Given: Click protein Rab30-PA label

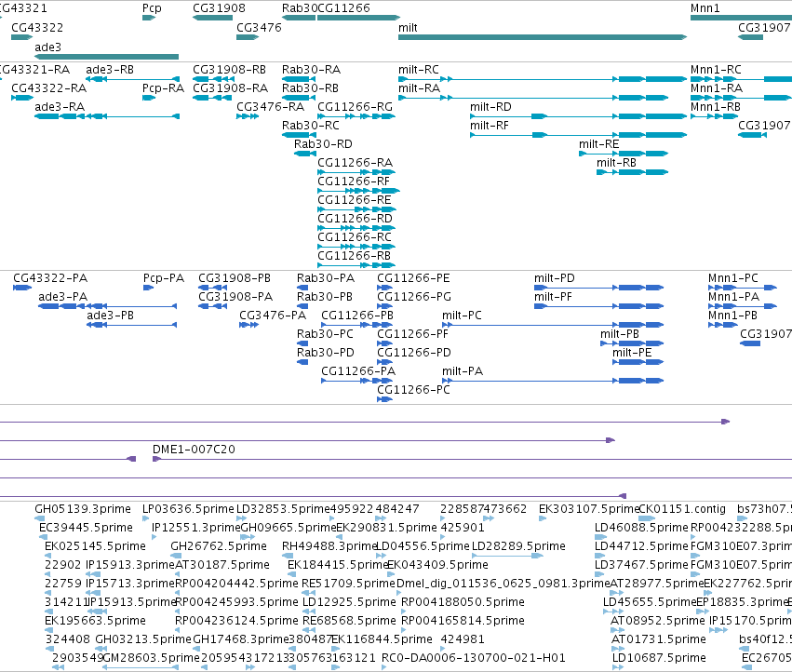Looking at the screenshot, I should pyautogui.click(x=326, y=278).
